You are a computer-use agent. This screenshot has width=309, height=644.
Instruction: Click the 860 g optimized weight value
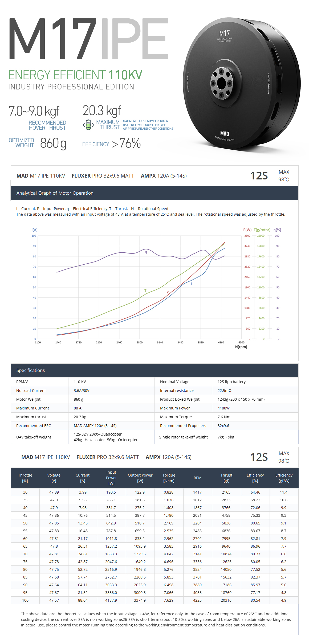click(x=53, y=143)
